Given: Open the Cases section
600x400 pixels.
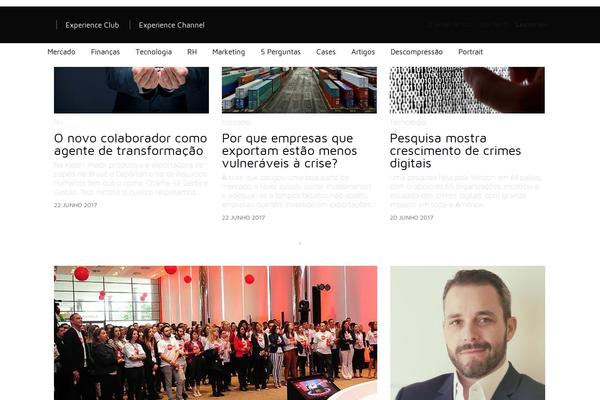Looking at the screenshot, I should [326, 52].
